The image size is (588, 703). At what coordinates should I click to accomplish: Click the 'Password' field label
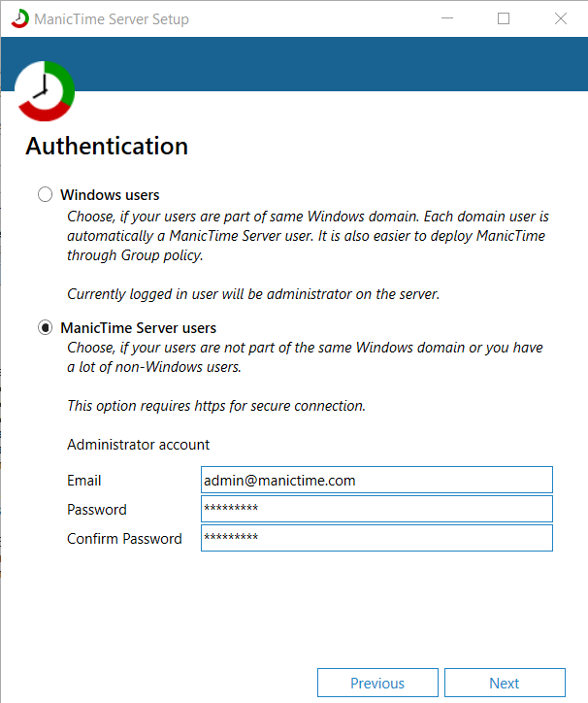click(x=97, y=510)
